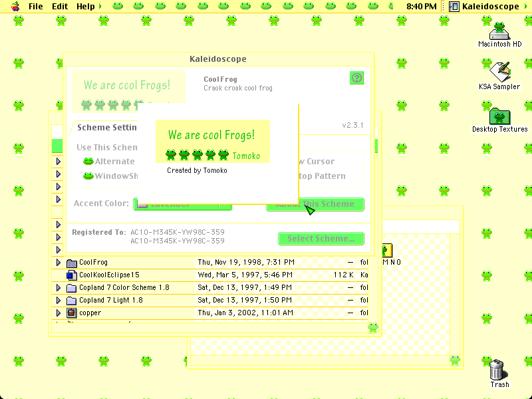Click the frog grow box of Finder list window
This screenshot has width=532, height=399.
pos(373,328)
